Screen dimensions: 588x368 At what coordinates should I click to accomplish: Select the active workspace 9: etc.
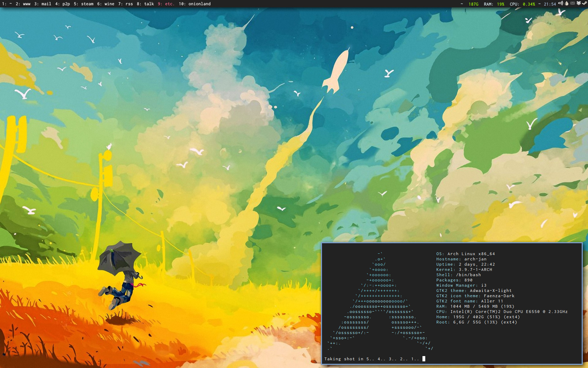(x=166, y=4)
